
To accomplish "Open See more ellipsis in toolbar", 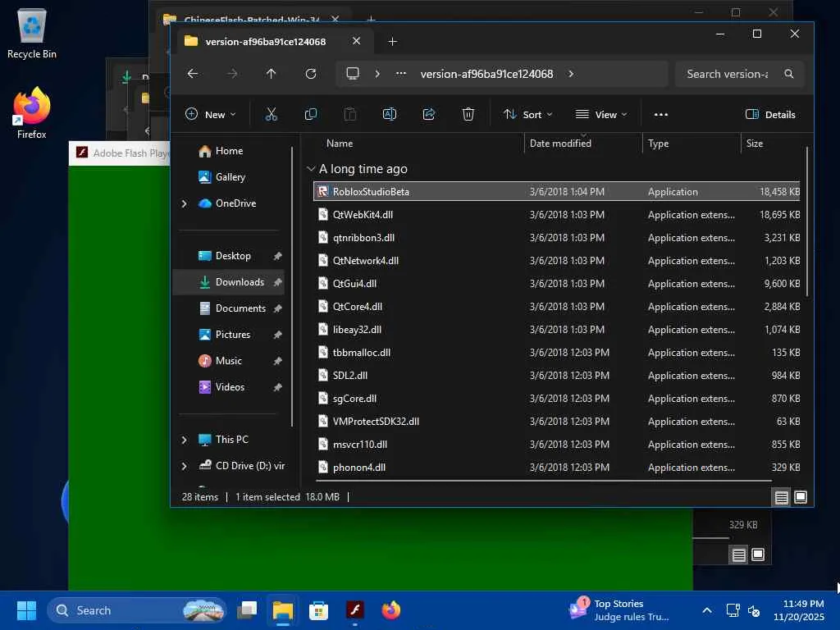I will (x=661, y=114).
